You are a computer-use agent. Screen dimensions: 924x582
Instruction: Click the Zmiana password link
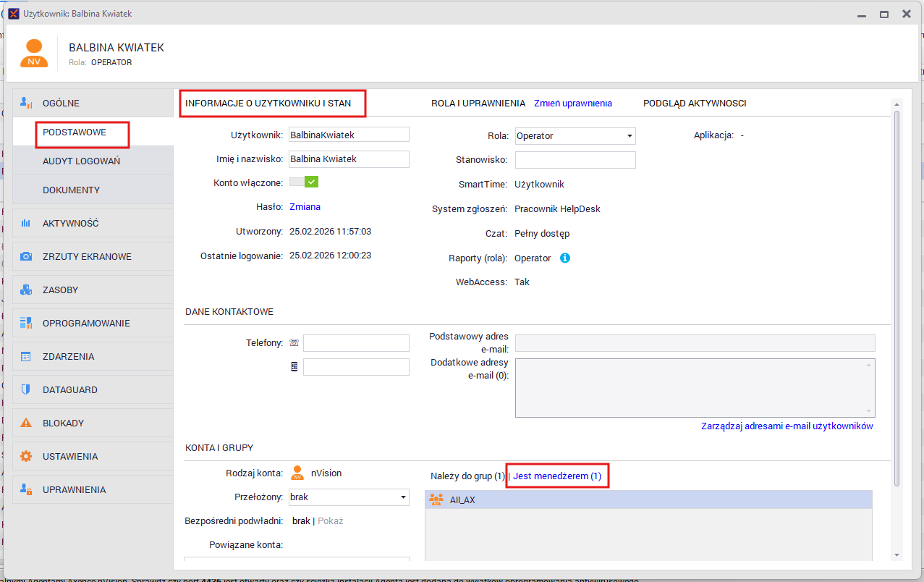pos(305,207)
